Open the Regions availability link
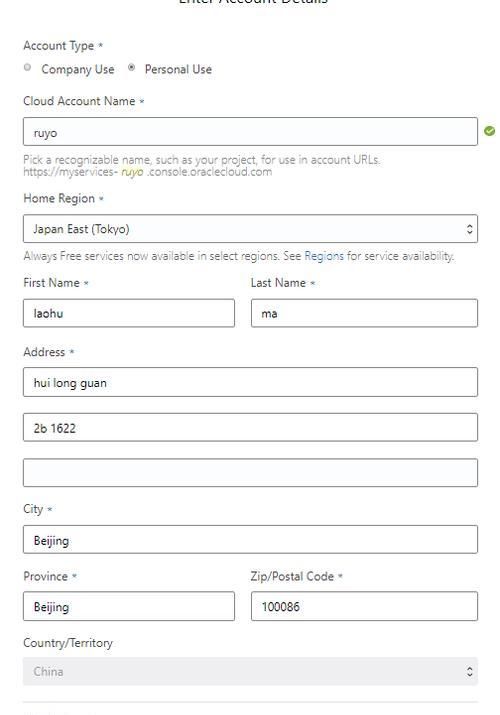 pos(324,256)
